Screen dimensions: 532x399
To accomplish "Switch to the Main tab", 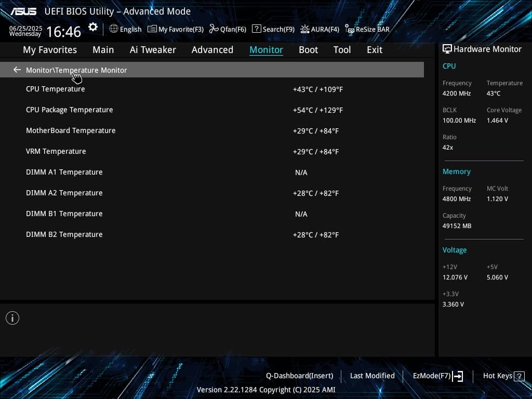I will click(103, 50).
